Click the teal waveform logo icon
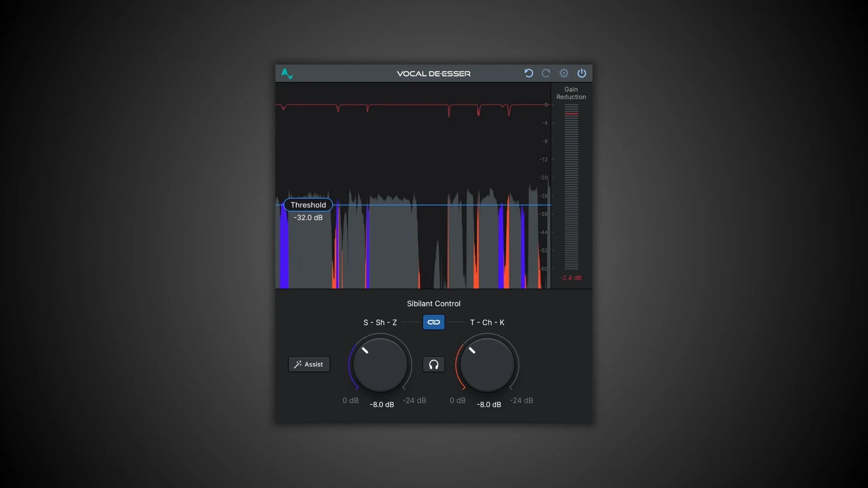This screenshot has height=488, width=868. click(287, 73)
